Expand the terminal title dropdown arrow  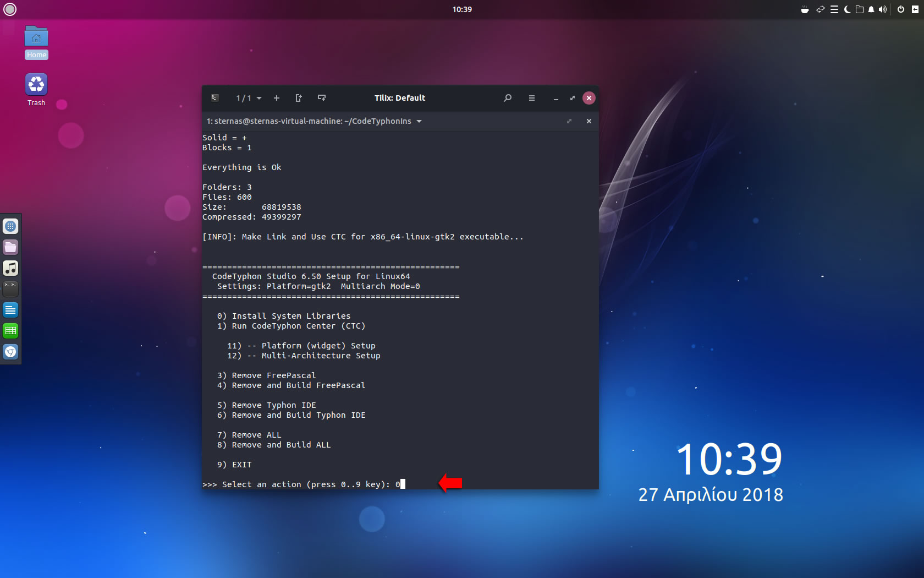coord(419,121)
